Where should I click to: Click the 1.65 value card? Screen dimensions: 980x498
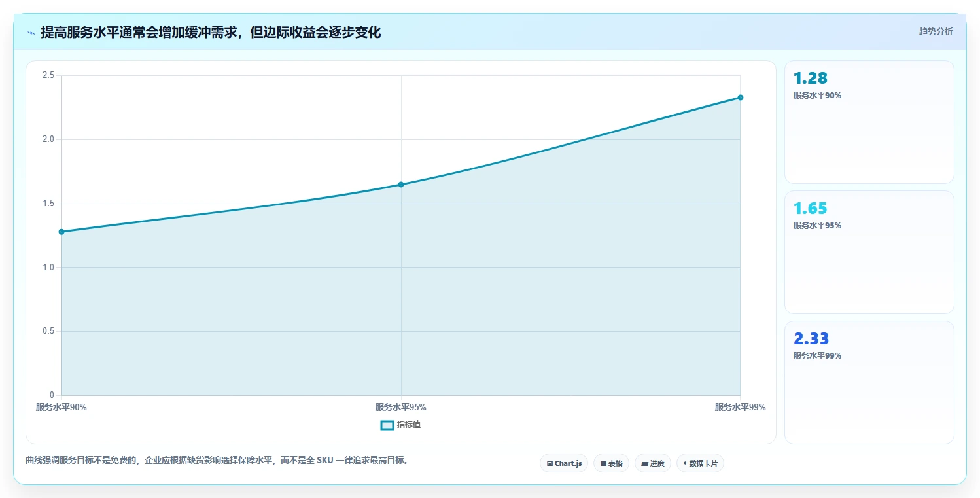[869, 252]
